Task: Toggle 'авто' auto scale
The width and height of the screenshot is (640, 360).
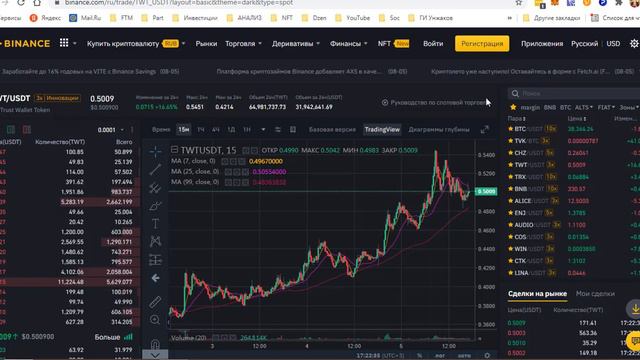Action: click(464, 356)
